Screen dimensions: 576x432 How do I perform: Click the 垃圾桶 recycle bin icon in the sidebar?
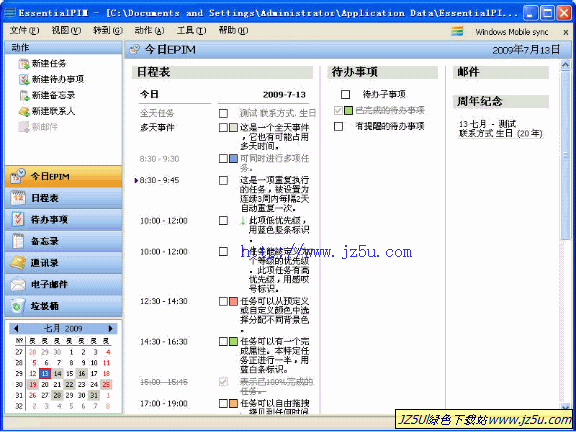(18, 306)
